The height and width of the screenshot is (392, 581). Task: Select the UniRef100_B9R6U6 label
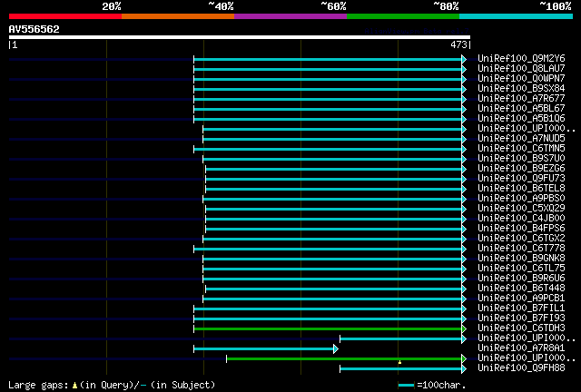click(521, 279)
